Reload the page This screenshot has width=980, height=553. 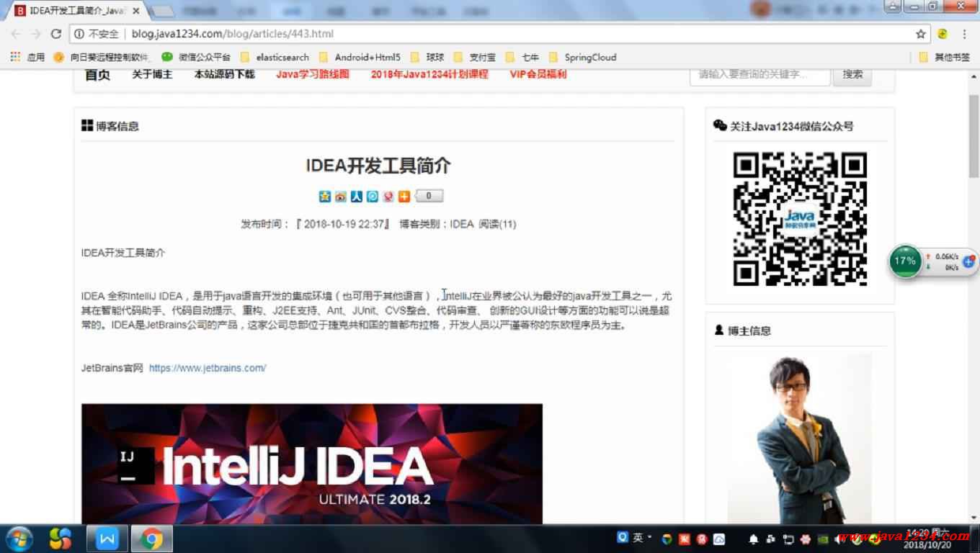(x=56, y=34)
